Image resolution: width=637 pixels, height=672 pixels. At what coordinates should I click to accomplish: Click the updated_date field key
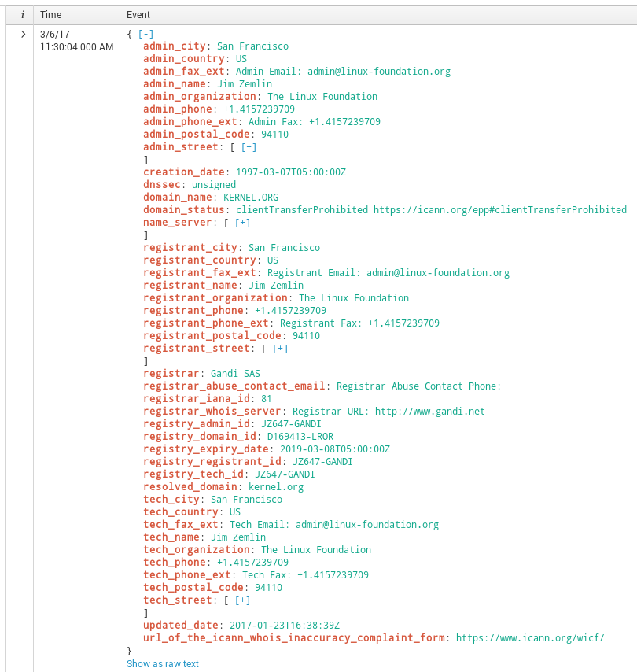(x=181, y=626)
